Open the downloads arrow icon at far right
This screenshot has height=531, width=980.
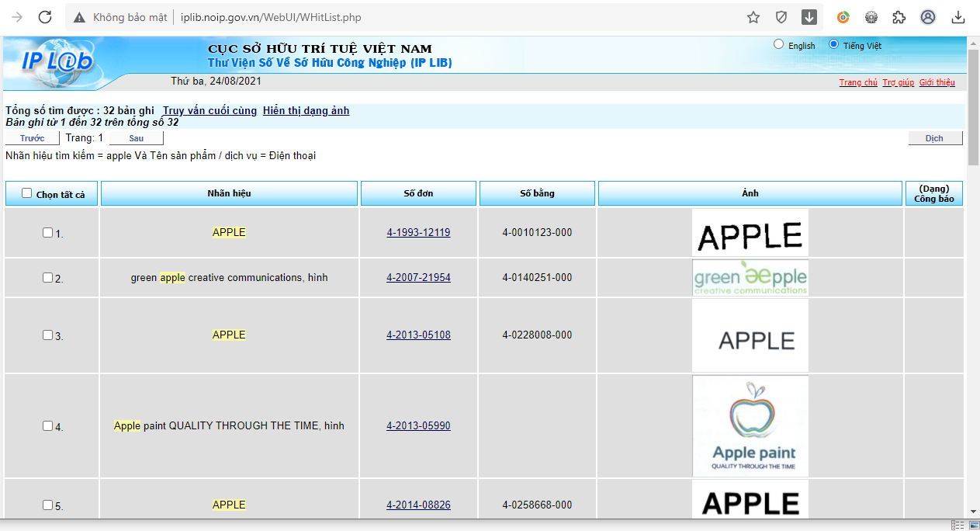pos(958,17)
